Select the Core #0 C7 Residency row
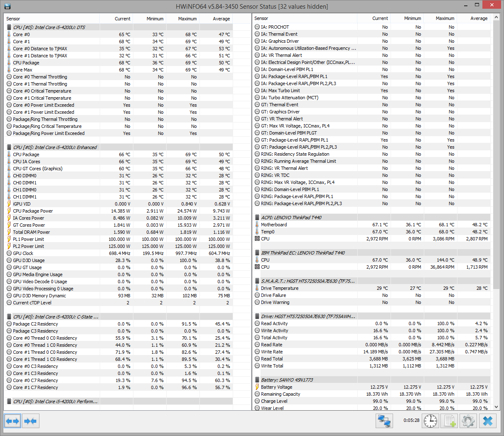 click(118, 380)
